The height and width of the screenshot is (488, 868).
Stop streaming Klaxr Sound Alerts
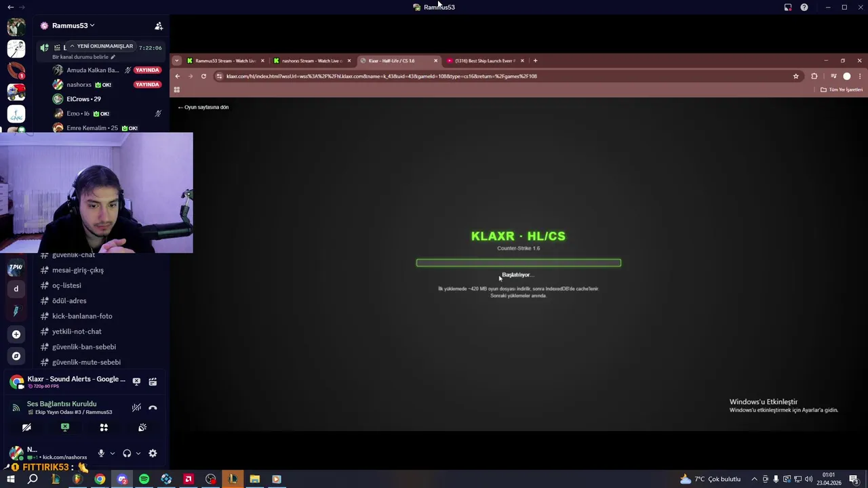pyautogui.click(x=136, y=382)
